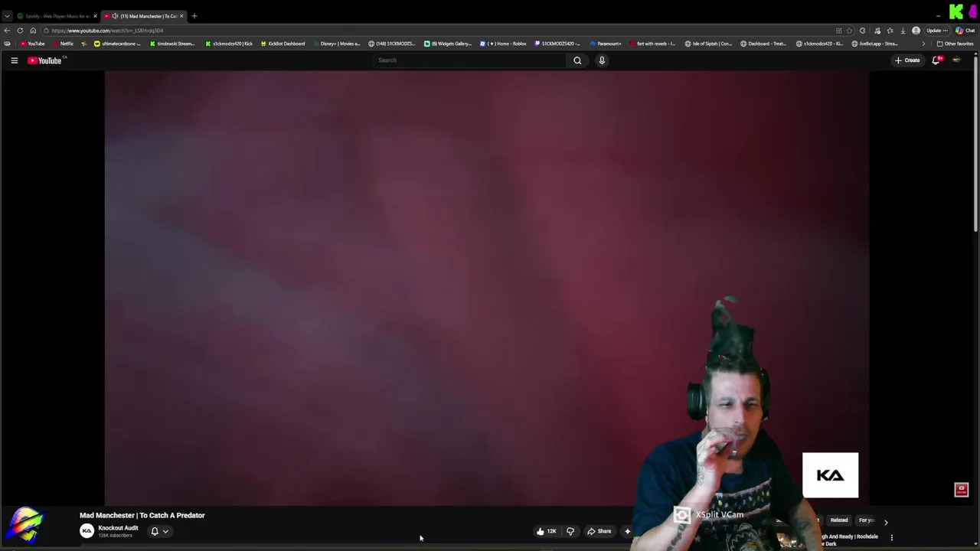Open the Knockout Audit channel name link
The image size is (980, 551).
pos(118,528)
